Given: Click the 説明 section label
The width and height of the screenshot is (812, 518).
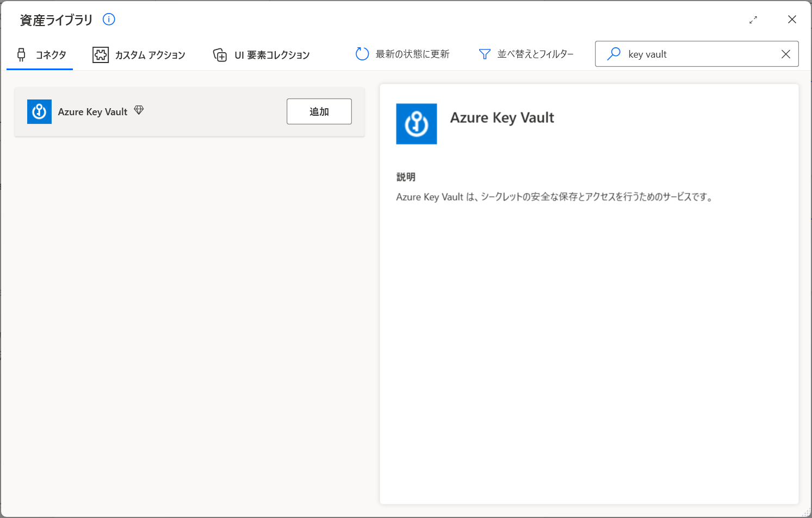Looking at the screenshot, I should [x=406, y=177].
